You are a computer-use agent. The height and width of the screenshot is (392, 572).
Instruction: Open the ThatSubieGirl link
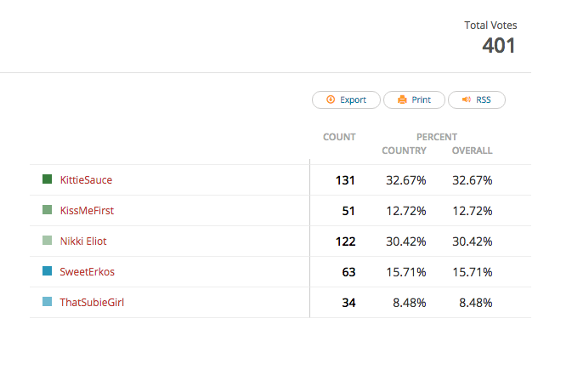pyautogui.click(x=92, y=303)
